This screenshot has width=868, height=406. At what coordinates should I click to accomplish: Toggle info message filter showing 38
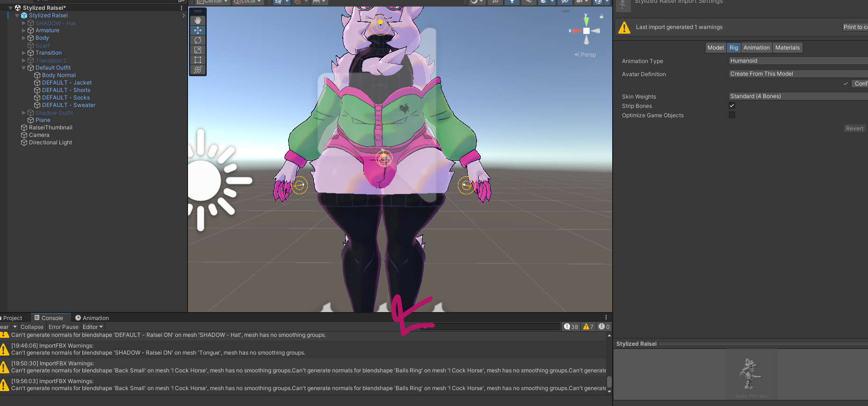tap(571, 327)
